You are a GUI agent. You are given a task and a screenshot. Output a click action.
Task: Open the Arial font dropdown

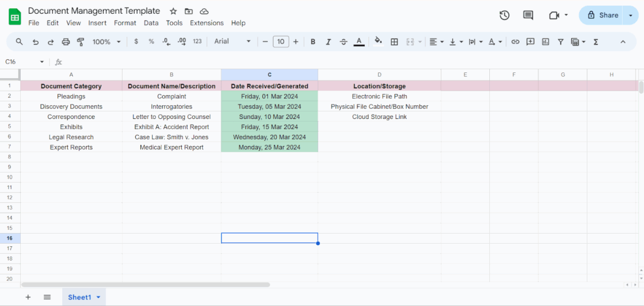[233, 42]
